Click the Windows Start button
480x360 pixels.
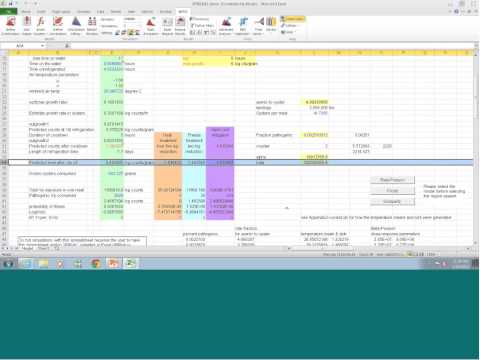8,264
